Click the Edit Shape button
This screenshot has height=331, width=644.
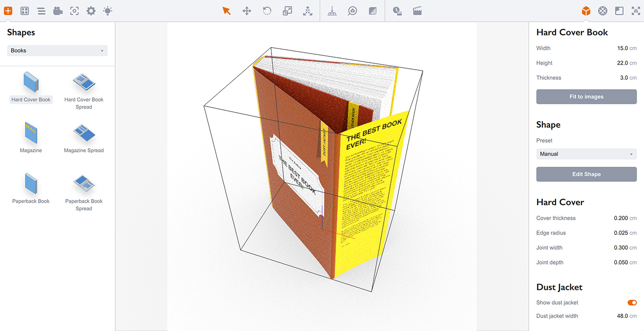(x=586, y=175)
